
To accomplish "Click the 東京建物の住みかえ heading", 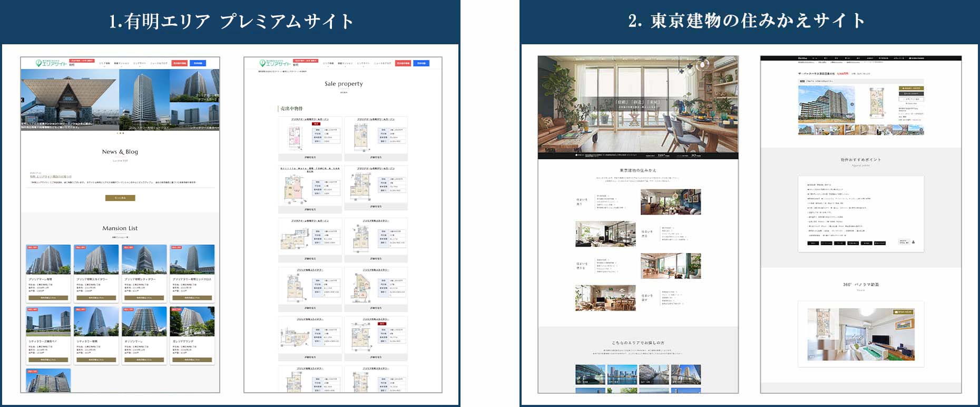I will [x=638, y=170].
